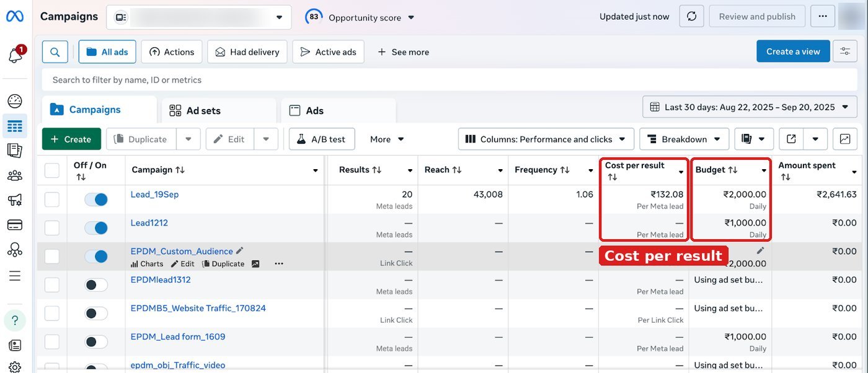Viewport: 868px width, 373px height.
Task: Select Campaigns table icon in sidebar
Action: click(x=15, y=126)
